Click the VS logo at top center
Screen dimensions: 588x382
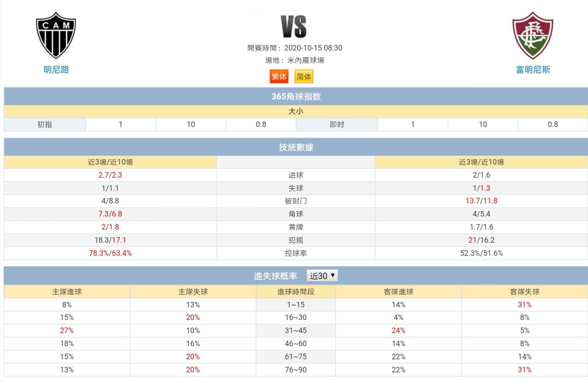(x=294, y=27)
